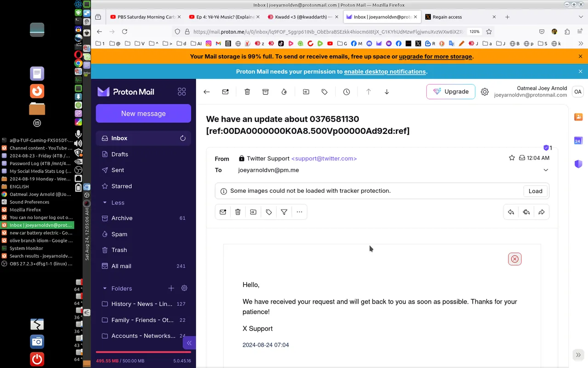
Task: List all Firefox tabs dropdown
Action: (581, 17)
